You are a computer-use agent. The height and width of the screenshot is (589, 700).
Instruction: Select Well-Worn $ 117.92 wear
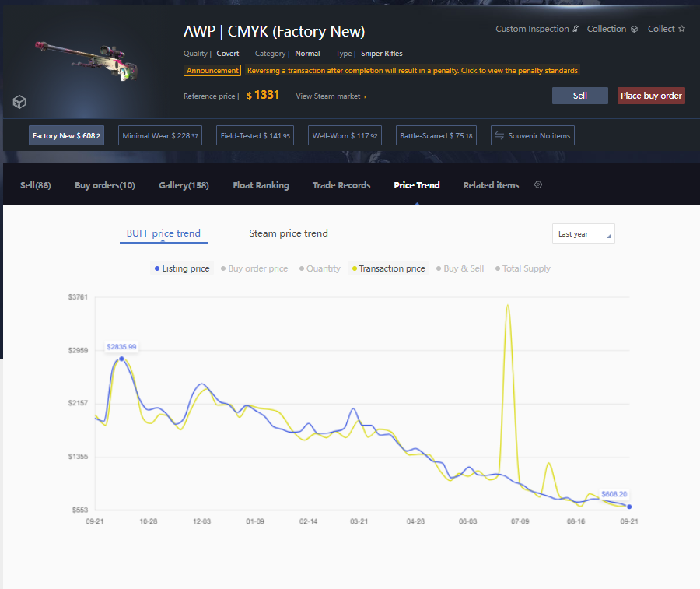(x=345, y=135)
